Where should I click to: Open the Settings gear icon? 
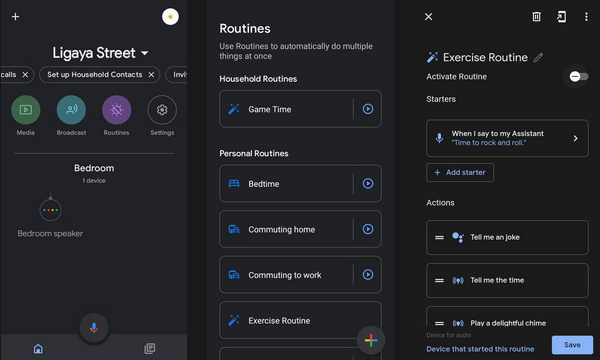click(x=162, y=110)
